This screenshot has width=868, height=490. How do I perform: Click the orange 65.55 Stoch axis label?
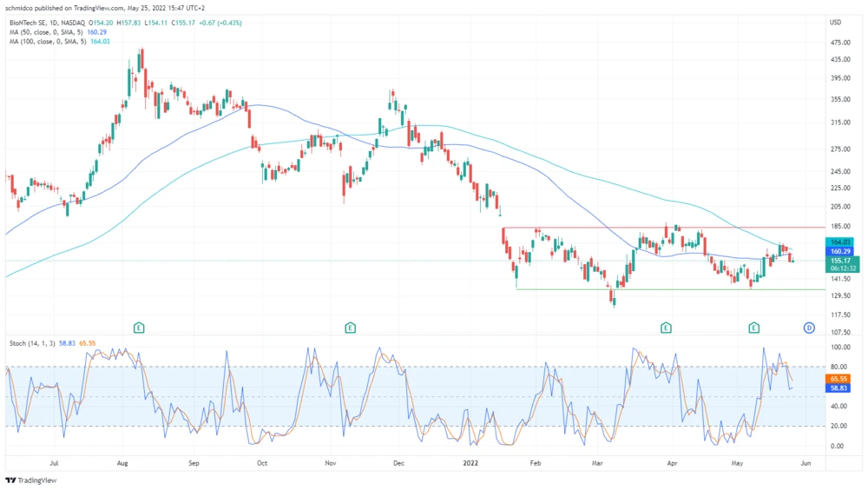(x=838, y=379)
